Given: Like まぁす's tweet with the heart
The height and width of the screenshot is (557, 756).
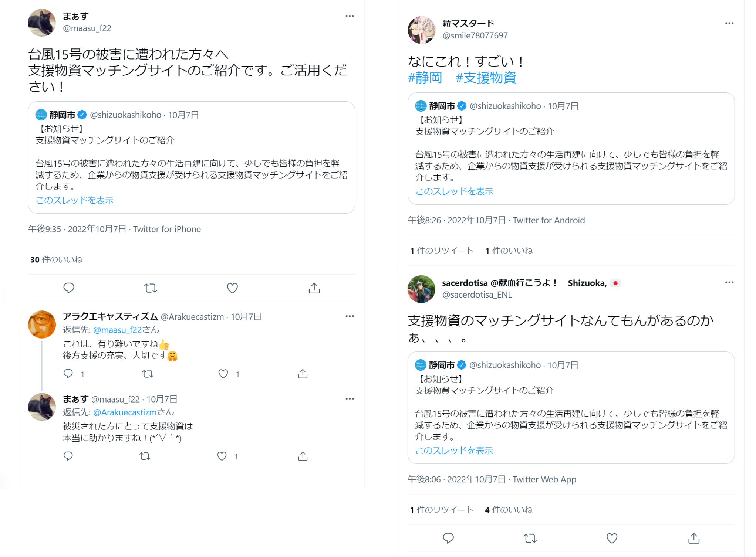Looking at the screenshot, I should 232,288.
